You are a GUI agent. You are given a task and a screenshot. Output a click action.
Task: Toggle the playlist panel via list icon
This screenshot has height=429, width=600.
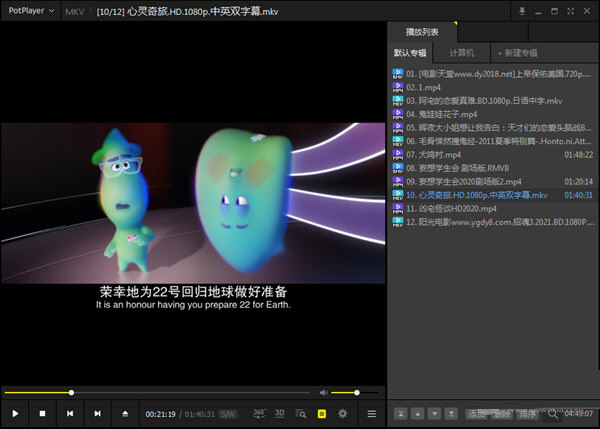pyautogui.click(x=372, y=413)
